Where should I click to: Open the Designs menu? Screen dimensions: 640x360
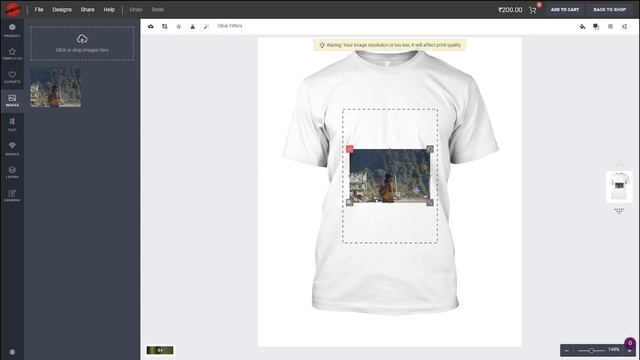(x=62, y=9)
